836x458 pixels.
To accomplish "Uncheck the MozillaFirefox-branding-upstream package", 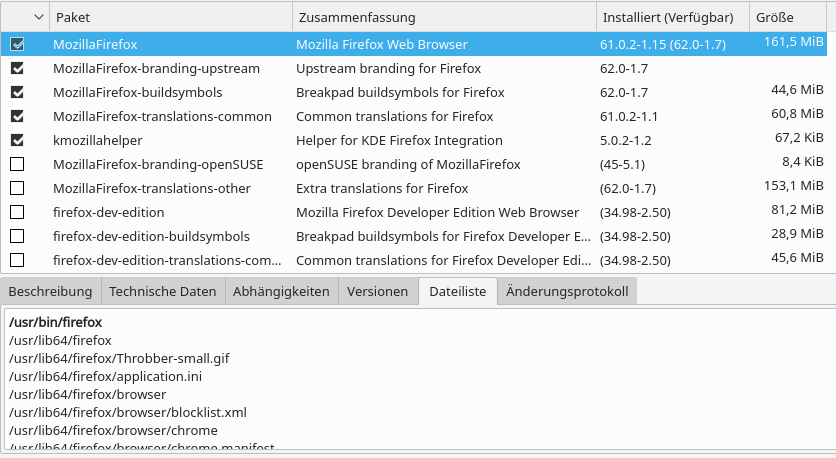I will coord(17,69).
